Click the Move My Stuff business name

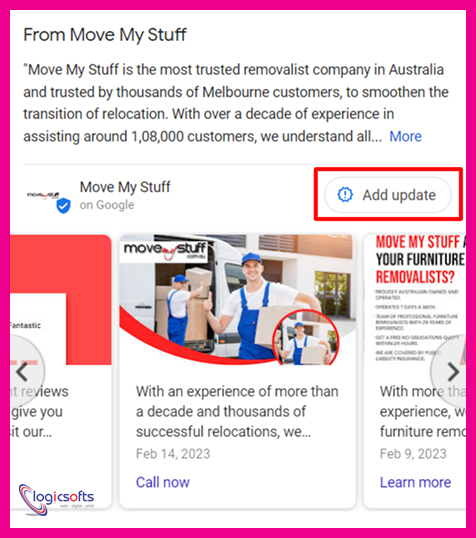(125, 187)
